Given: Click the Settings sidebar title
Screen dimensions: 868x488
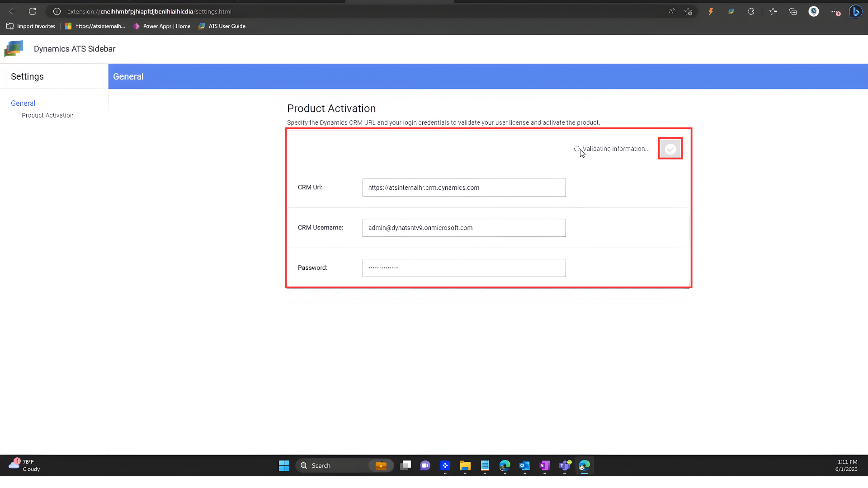Looking at the screenshot, I should [27, 76].
